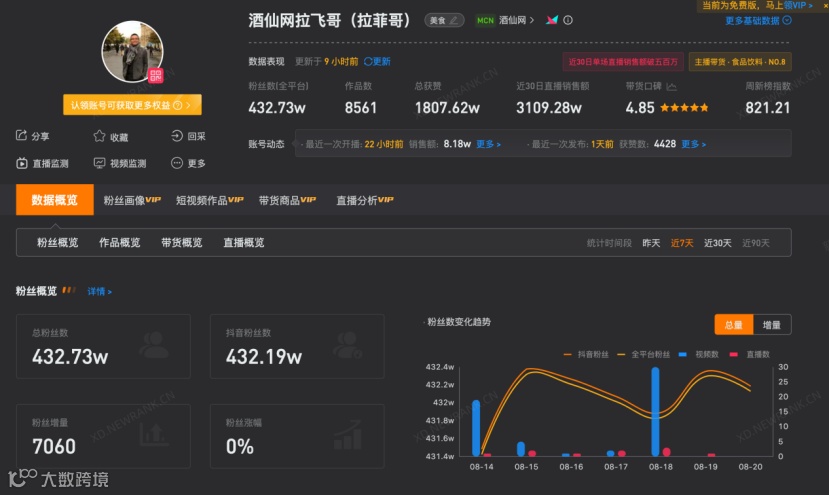Choose 近90天 time range

pos(756,243)
